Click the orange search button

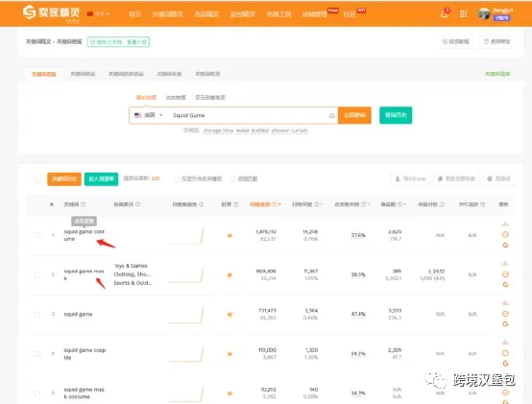(x=354, y=115)
